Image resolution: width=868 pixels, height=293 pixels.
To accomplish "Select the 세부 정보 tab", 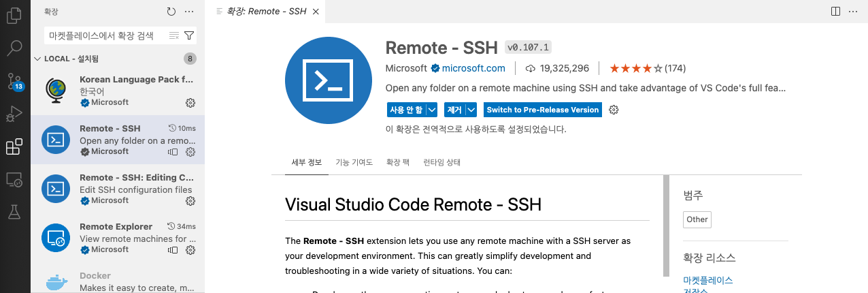I will coord(306,162).
